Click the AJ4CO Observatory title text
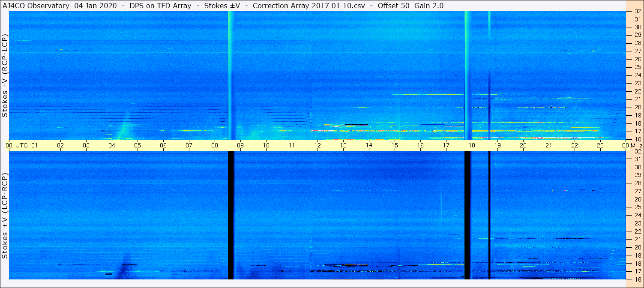Viewport: 644px width, 288px height. pos(36,6)
